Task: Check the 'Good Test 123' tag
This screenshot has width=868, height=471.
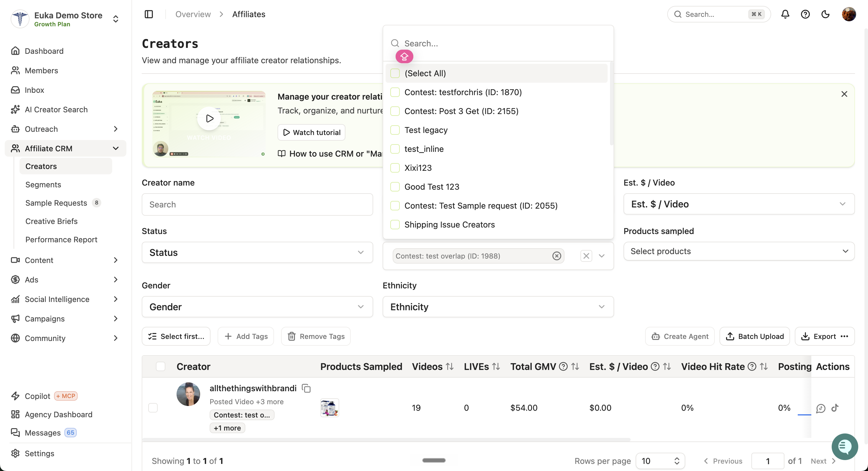Action: pos(395,186)
